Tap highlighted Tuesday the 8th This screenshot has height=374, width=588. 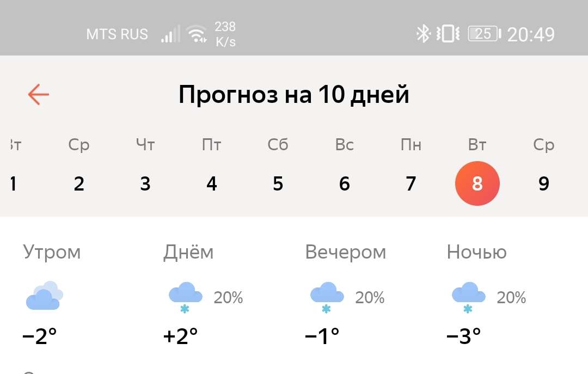click(x=477, y=183)
